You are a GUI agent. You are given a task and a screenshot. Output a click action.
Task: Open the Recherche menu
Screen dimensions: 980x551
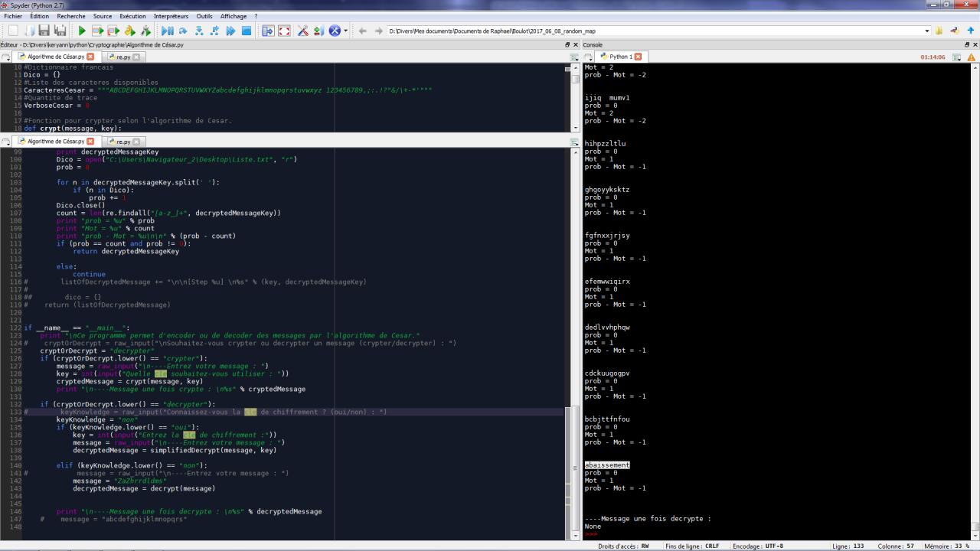point(71,16)
